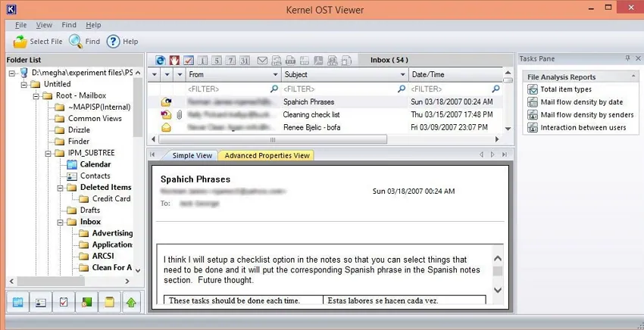
Task: Select the 7-day calendar view icon
Action: [x=231, y=61]
